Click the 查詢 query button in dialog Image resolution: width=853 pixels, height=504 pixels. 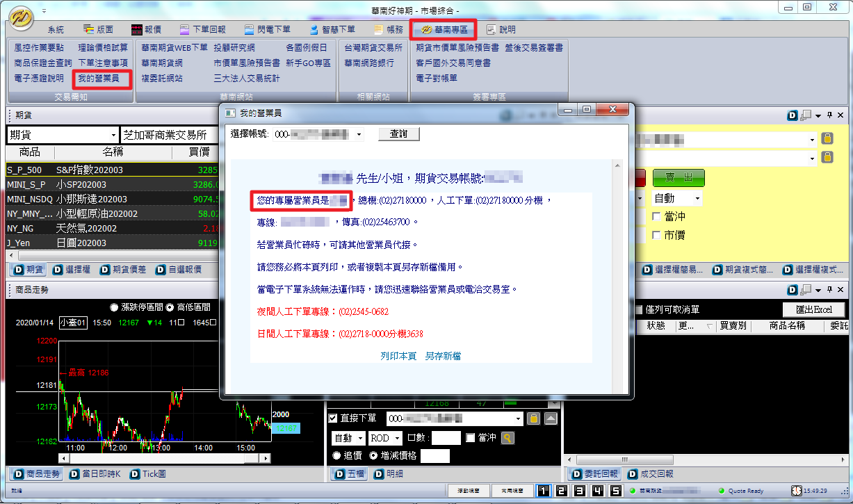[399, 134]
